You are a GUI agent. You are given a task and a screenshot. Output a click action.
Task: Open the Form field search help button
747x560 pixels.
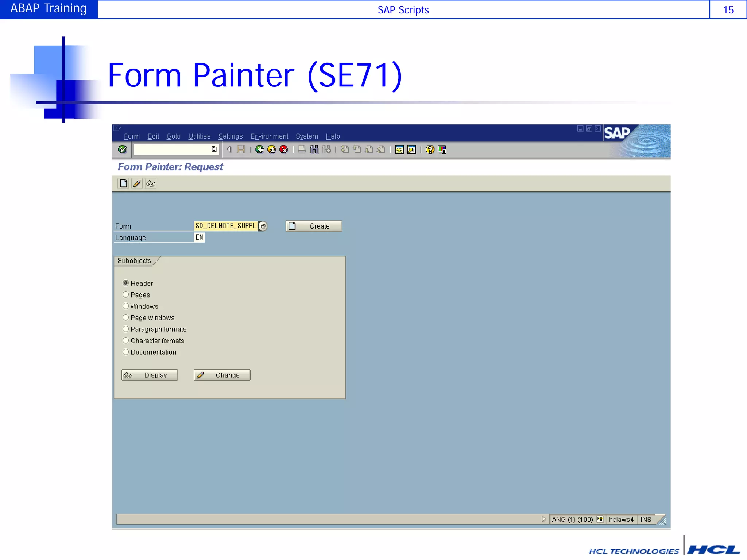[x=263, y=226]
